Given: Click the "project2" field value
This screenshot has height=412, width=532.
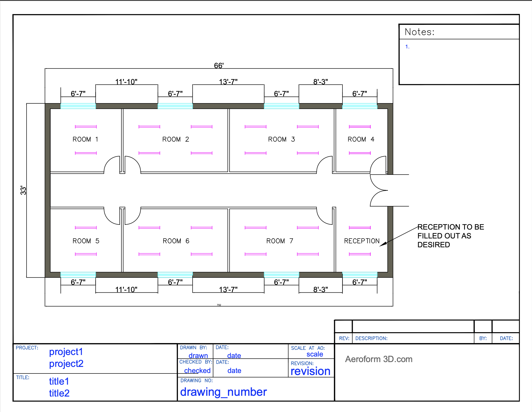Looking at the screenshot, I should (x=66, y=364).
